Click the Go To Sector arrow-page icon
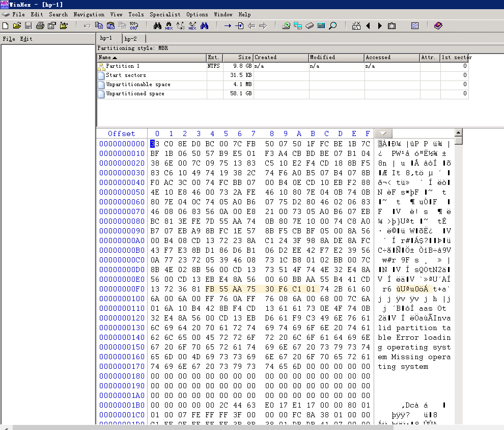 [239, 26]
